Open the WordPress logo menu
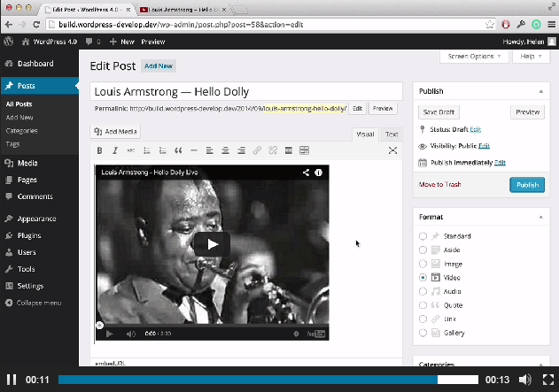Image resolution: width=559 pixels, height=392 pixels. click(9, 42)
